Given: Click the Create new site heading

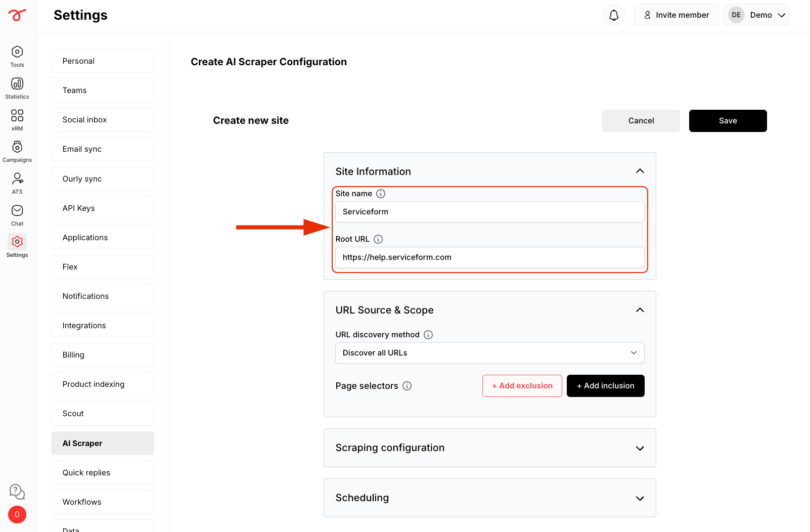Looking at the screenshot, I should 251,120.
